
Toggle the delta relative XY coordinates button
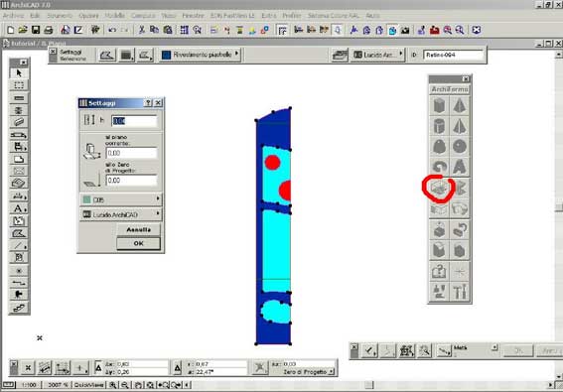[x=98, y=367]
